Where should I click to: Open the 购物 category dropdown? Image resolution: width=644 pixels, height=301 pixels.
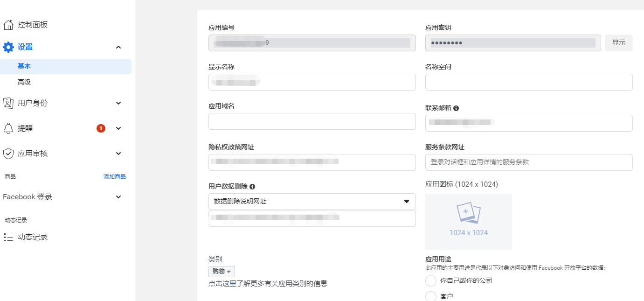(x=221, y=271)
